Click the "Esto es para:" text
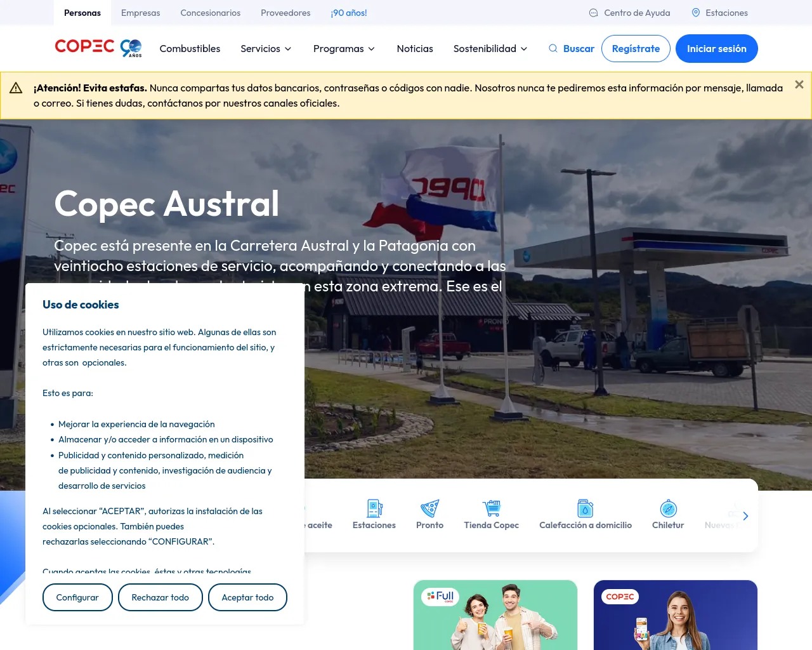 click(x=68, y=394)
